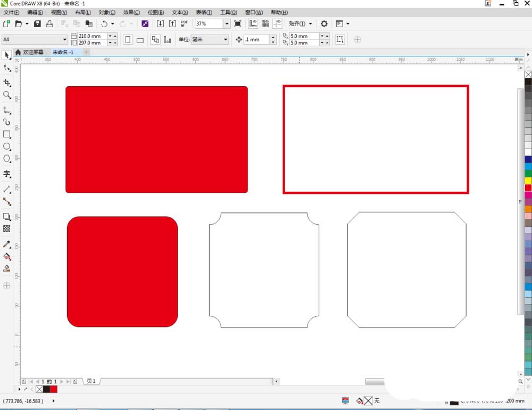532x410 pixels.
Task: Select the Parallel Dimension tool
Action: point(7,189)
